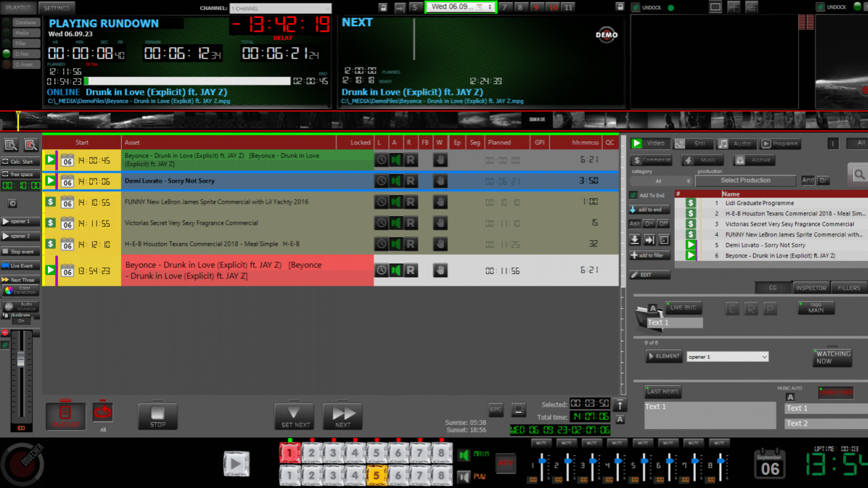Click the STOP playback button
The height and width of the screenshot is (488, 868).
158,416
